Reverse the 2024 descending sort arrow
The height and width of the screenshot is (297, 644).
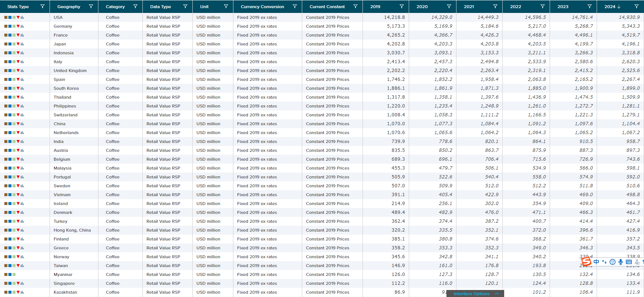(619, 7)
